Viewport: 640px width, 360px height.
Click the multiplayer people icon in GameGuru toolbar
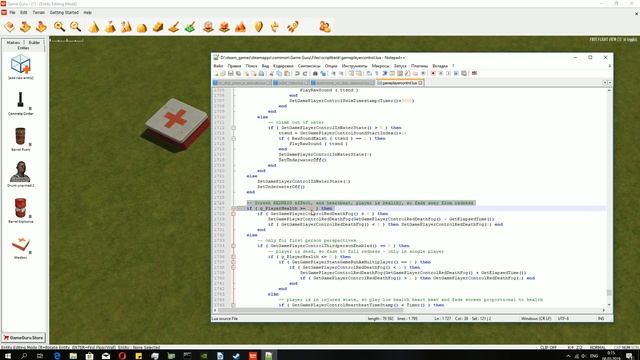[325, 27]
